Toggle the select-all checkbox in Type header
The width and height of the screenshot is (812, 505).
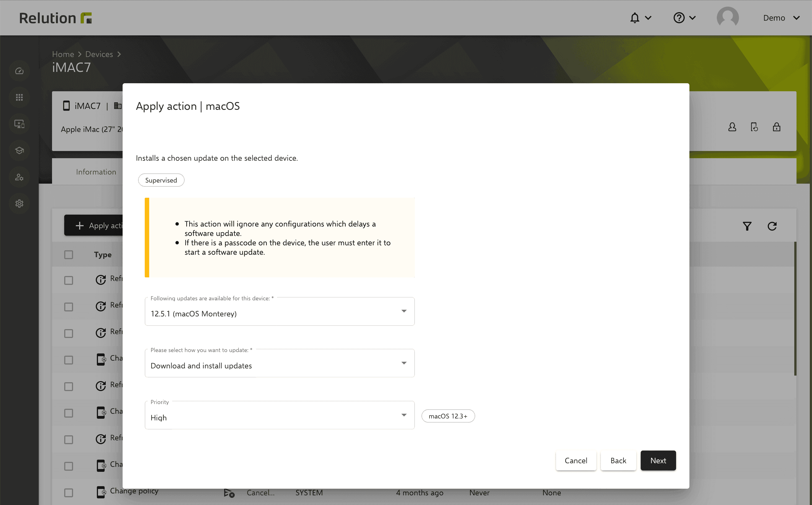[69, 255]
